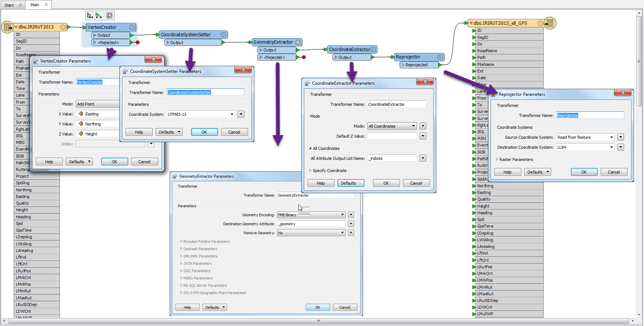Click the Default Z Value input field
The image size is (644, 326).
point(392,136)
